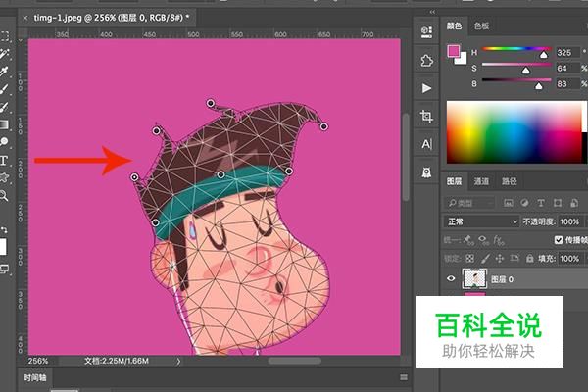Adjust the S saturation slider handle

tap(525, 71)
